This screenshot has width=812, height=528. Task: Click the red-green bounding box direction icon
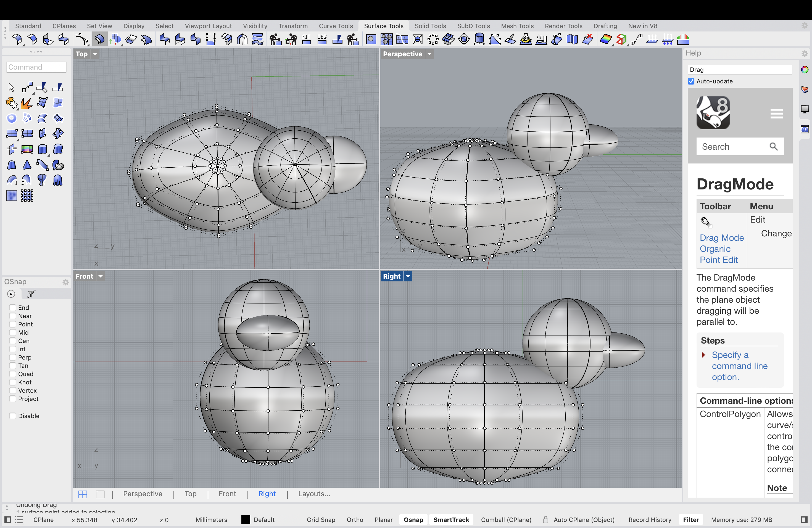[x=621, y=39]
